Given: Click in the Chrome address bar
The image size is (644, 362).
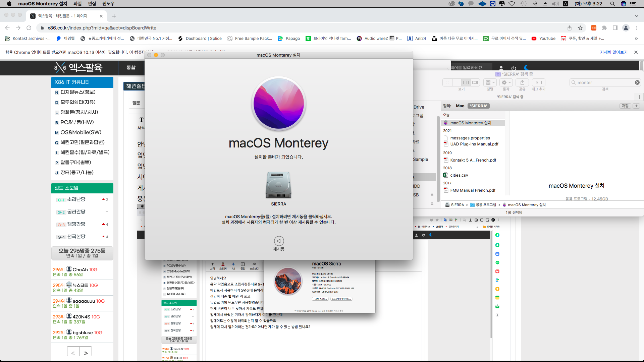Looking at the screenshot, I should click(302, 28).
